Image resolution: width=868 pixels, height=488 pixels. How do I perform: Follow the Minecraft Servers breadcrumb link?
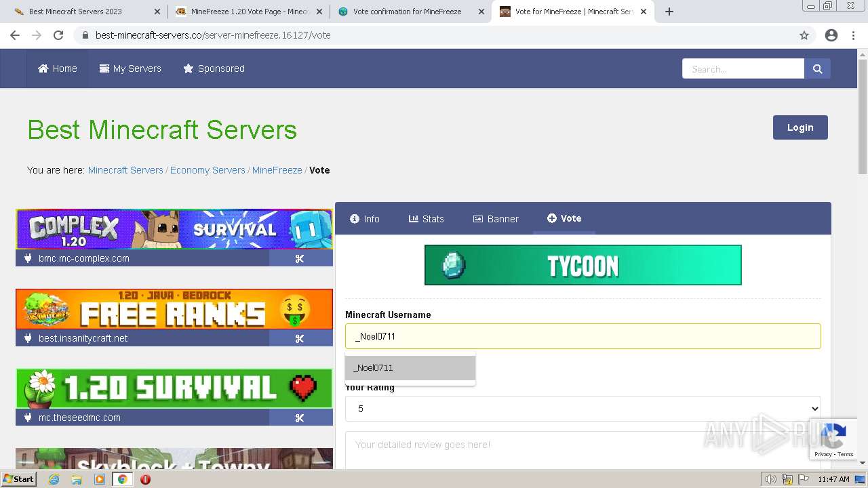(x=125, y=170)
